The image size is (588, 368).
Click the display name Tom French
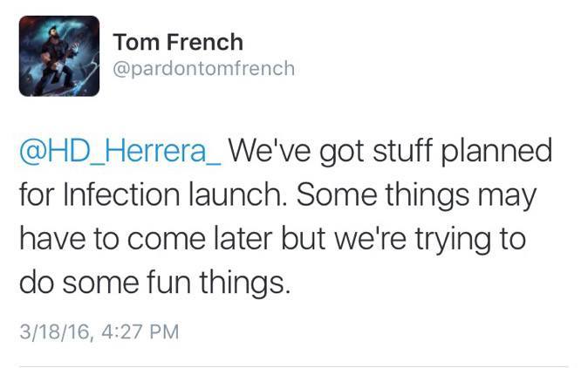[178, 42]
